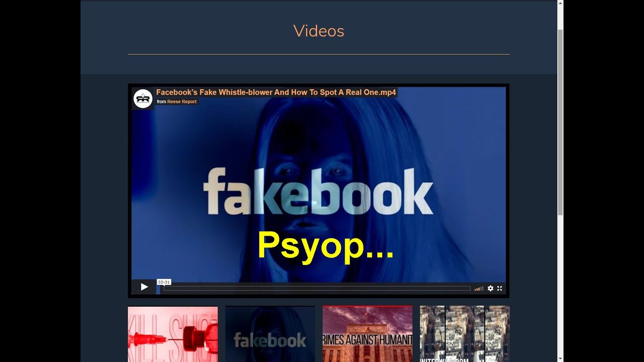Seek using the video progress bar
644x362 pixels.
coord(317,289)
